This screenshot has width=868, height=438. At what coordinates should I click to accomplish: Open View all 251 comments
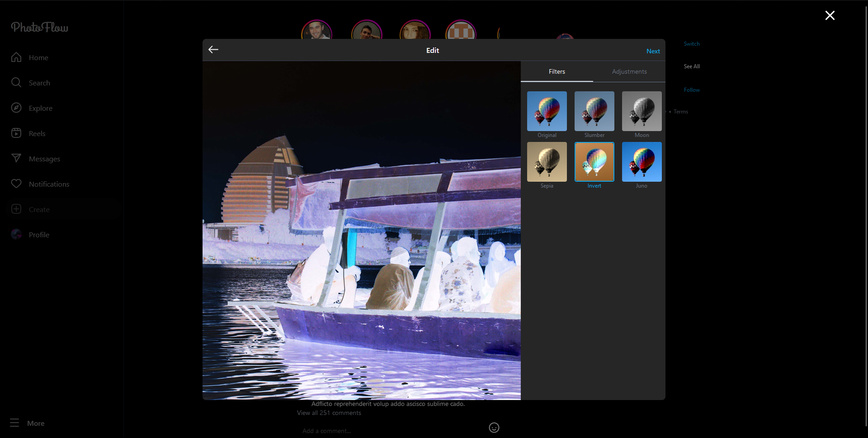[329, 413]
